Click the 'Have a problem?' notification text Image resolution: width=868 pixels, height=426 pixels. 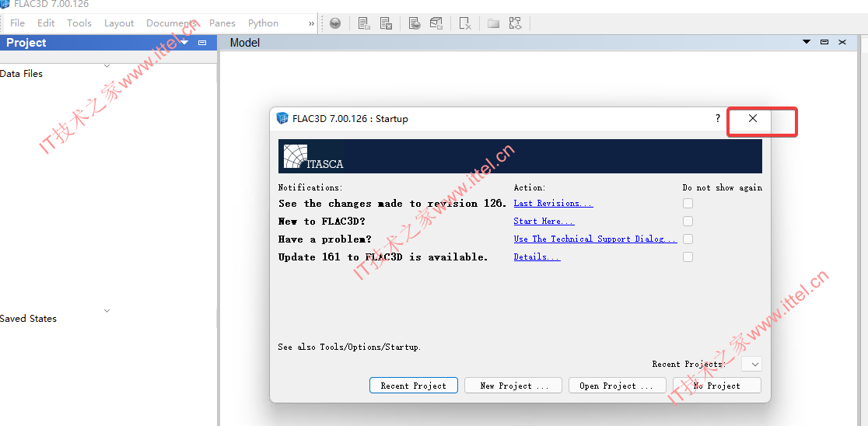324,239
